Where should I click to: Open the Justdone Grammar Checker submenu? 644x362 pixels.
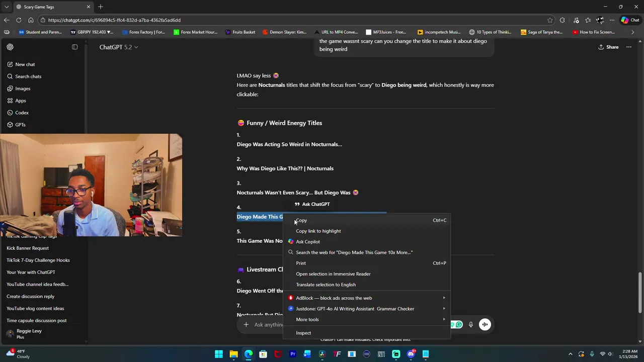click(367, 309)
